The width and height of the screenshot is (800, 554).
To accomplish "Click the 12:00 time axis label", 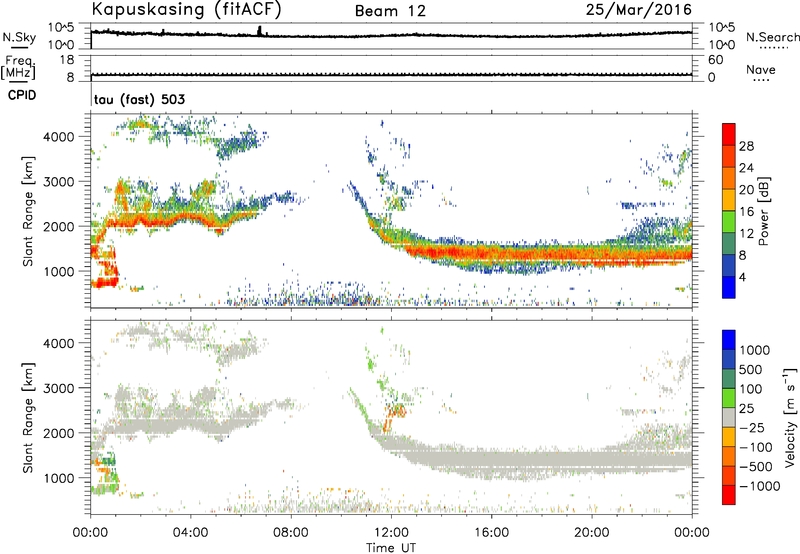I will click(391, 533).
